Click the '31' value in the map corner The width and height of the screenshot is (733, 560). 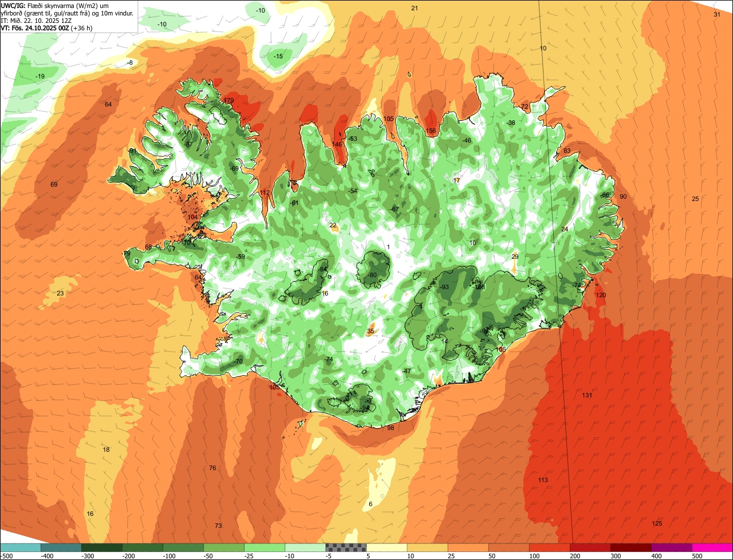click(717, 15)
